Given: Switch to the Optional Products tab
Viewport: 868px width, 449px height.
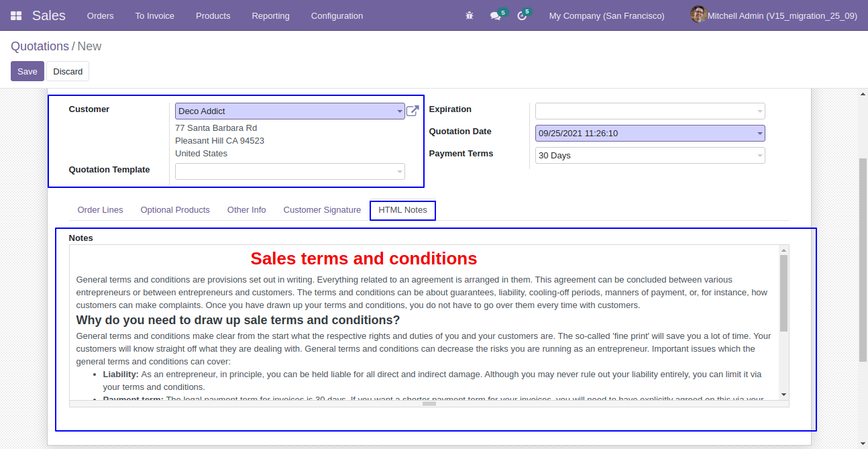Looking at the screenshot, I should click(x=175, y=210).
